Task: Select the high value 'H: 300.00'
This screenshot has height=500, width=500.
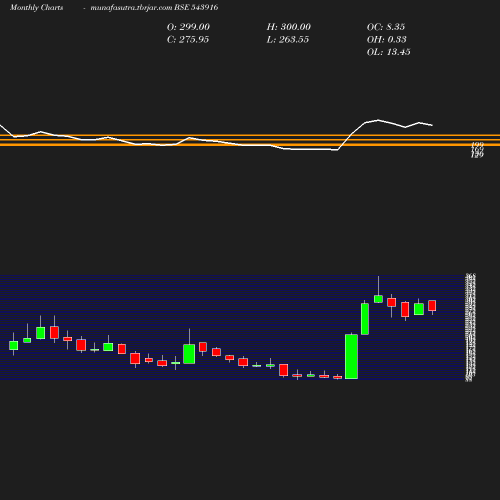Action: (x=289, y=27)
